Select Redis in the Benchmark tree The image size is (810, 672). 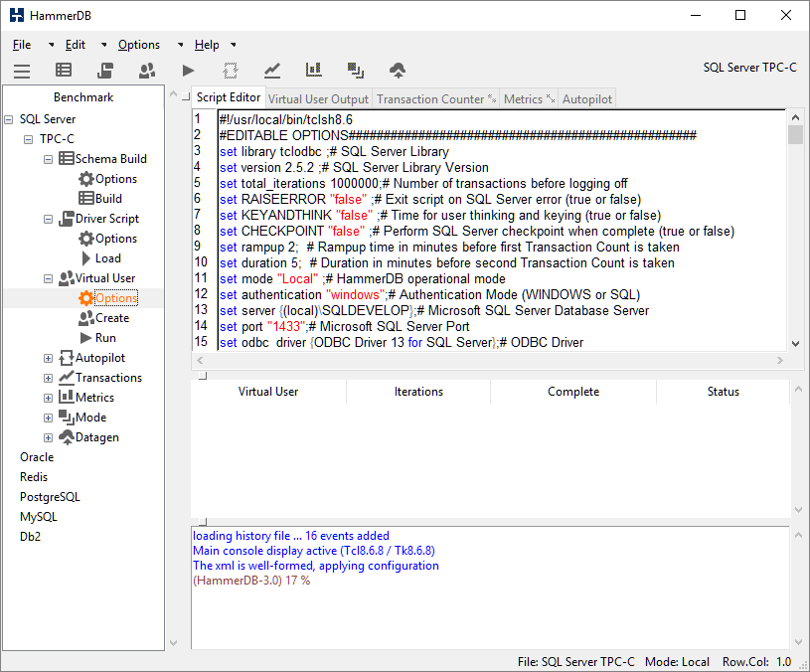point(34,477)
